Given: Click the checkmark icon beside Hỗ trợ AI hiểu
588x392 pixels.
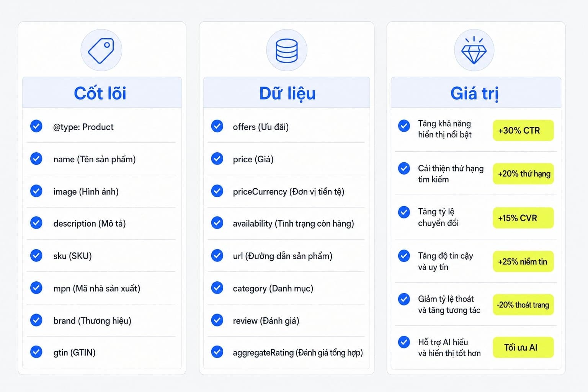Looking at the screenshot, I should pyautogui.click(x=404, y=342).
